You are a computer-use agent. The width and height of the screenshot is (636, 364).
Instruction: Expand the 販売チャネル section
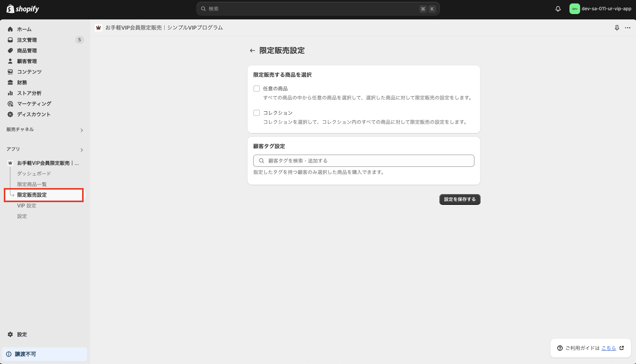tap(81, 130)
